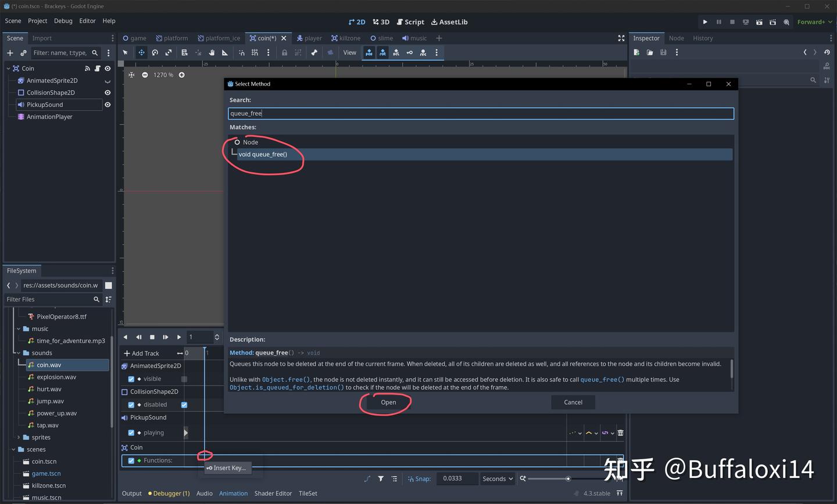The width and height of the screenshot is (837, 504).
Task: Adjust the animation timeline zoom slider
Action: tap(568, 478)
